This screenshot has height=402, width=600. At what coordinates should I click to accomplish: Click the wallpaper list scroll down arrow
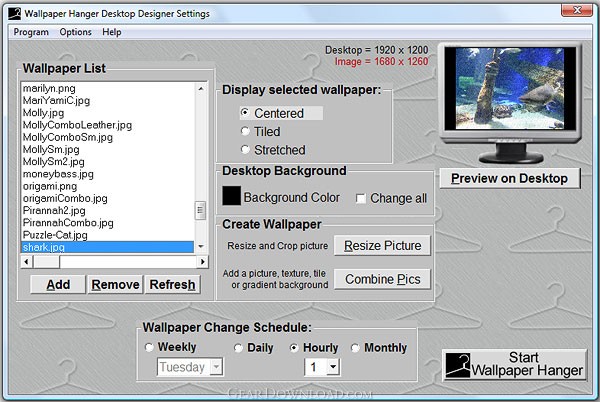(x=201, y=247)
